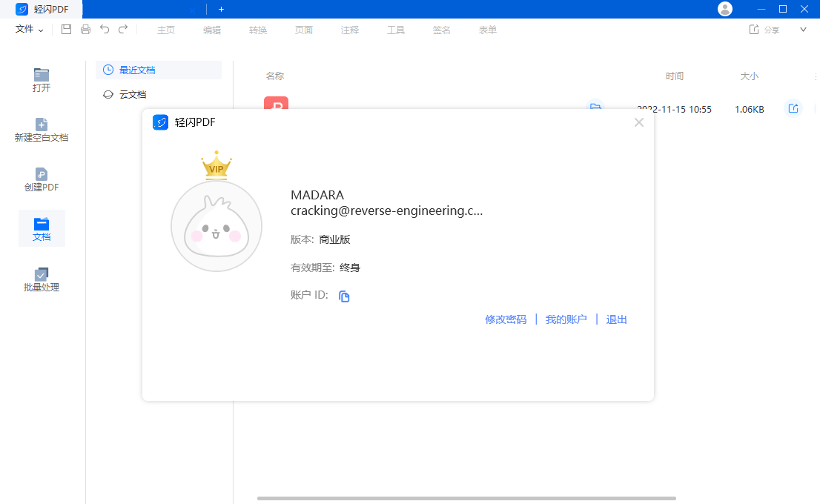Print the current document

tap(85, 29)
